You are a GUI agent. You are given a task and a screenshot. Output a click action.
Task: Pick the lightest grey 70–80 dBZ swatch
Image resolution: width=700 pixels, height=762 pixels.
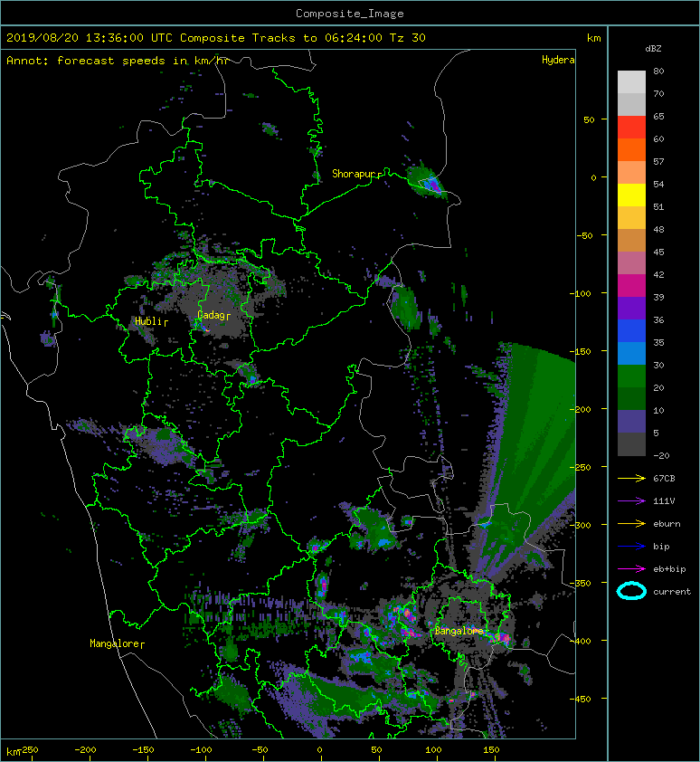[x=631, y=81]
